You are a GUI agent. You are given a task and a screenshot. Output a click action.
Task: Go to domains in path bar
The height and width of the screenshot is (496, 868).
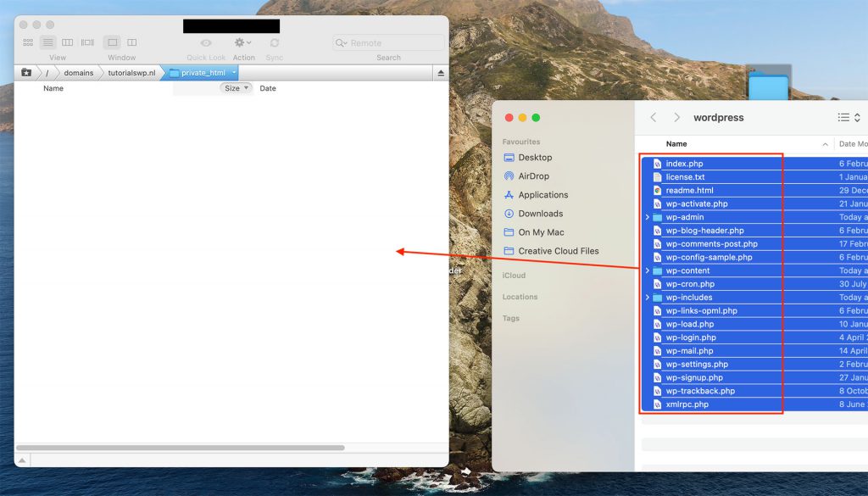(x=79, y=73)
